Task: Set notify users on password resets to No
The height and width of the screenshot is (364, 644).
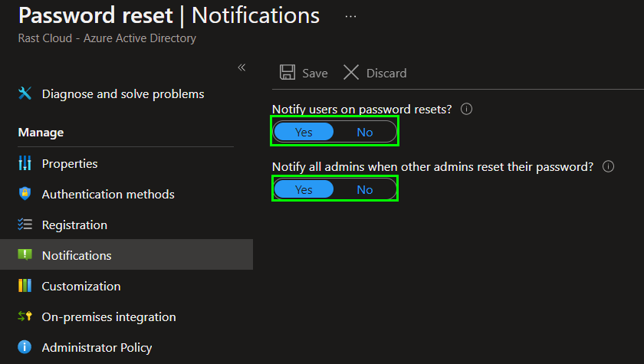Action: 365,132
